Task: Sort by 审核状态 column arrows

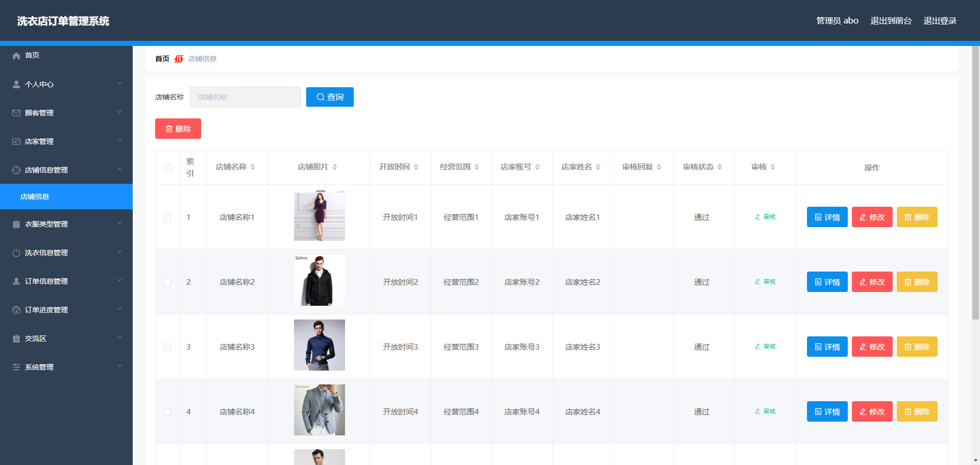Action: click(720, 167)
